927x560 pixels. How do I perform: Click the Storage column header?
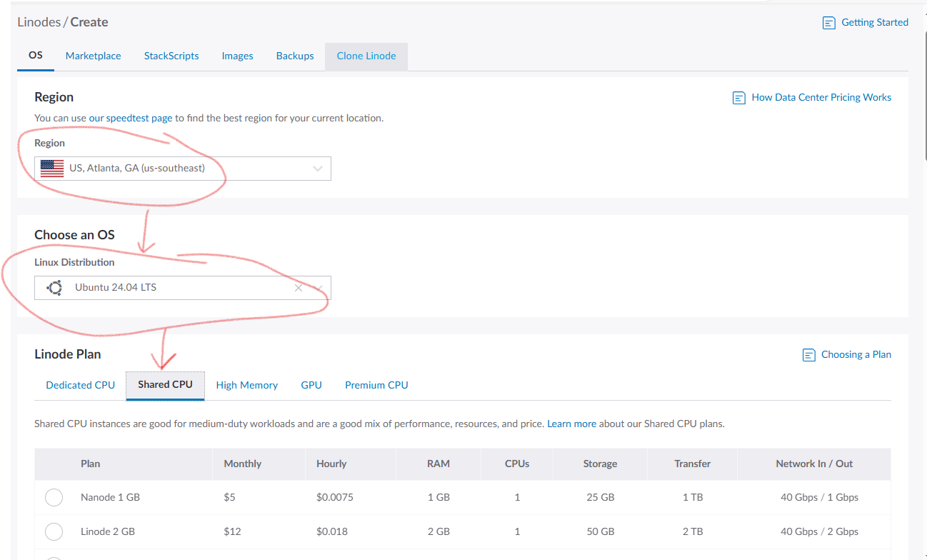pos(600,464)
